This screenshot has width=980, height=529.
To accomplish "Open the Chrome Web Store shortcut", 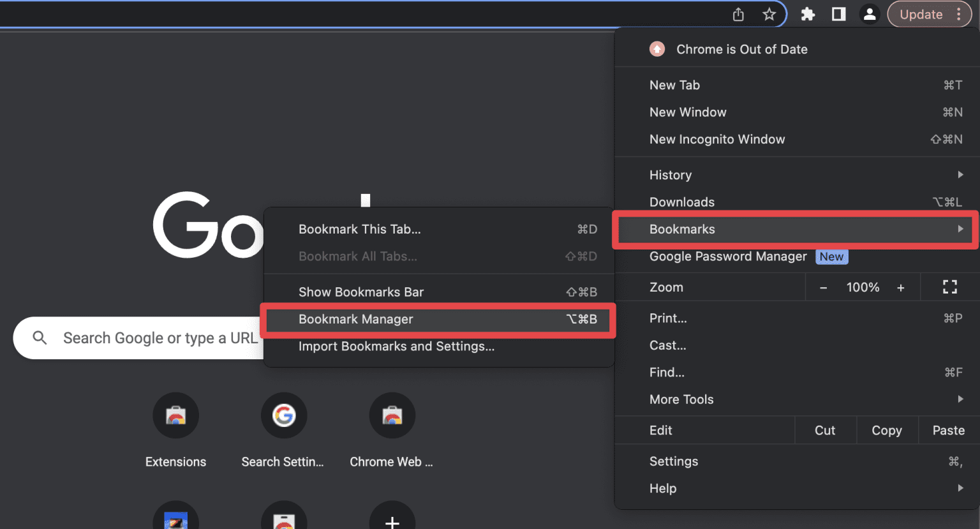I will pyautogui.click(x=392, y=415).
